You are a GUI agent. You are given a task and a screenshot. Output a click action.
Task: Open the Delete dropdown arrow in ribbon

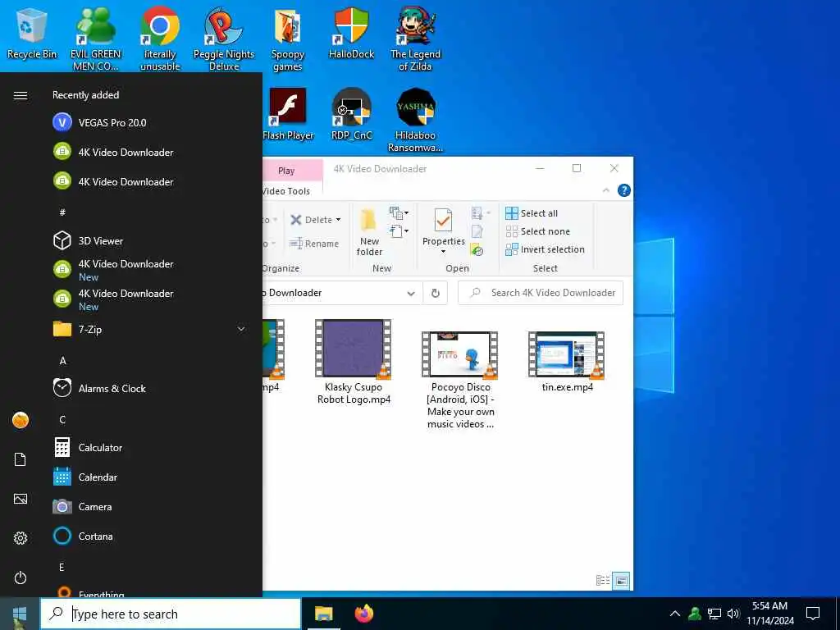point(338,220)
